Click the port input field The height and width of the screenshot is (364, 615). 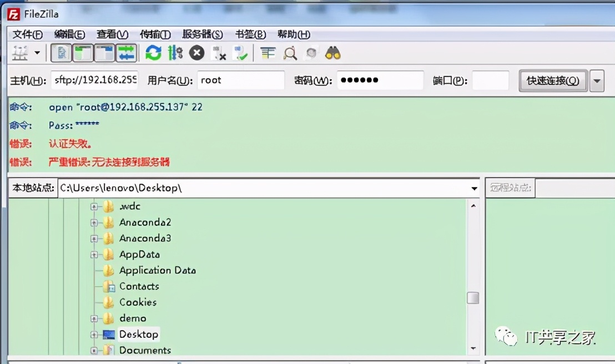click(491, 80)
